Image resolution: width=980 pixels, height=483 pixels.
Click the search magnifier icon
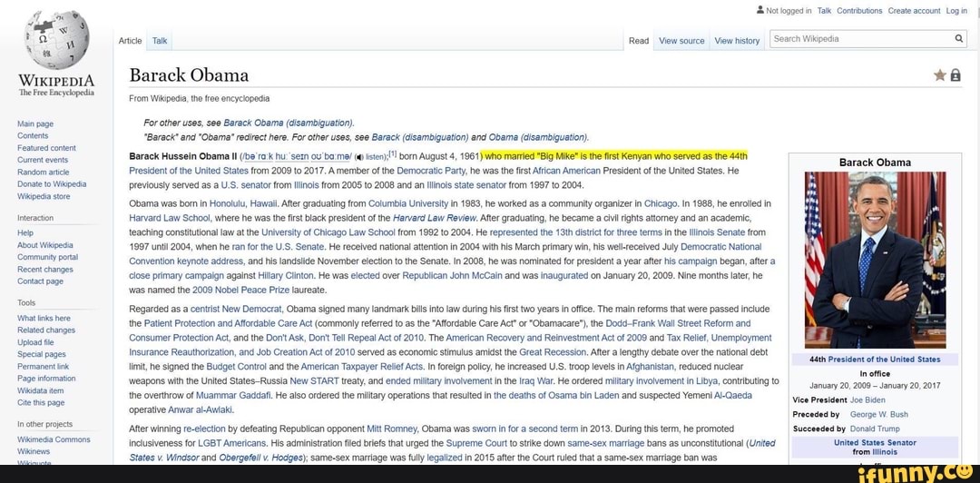click(959, 38)
